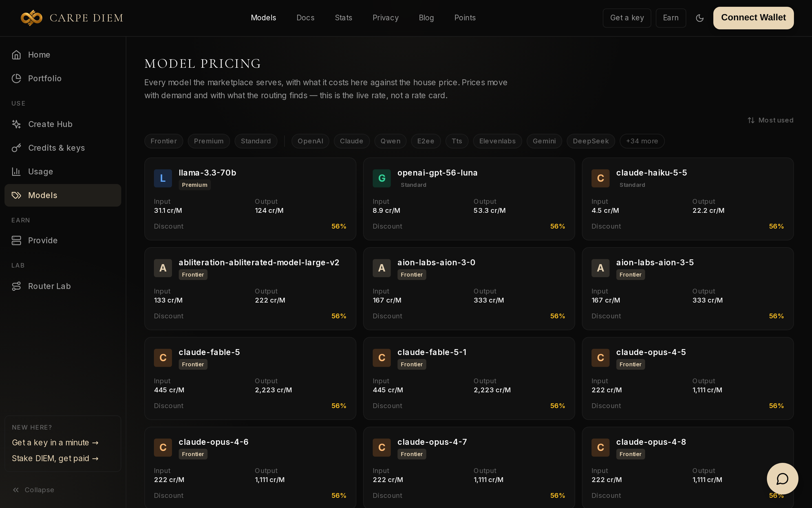812x508 pixels.
Task: Open the Docs top navigation item
Action: coord(305,18)
